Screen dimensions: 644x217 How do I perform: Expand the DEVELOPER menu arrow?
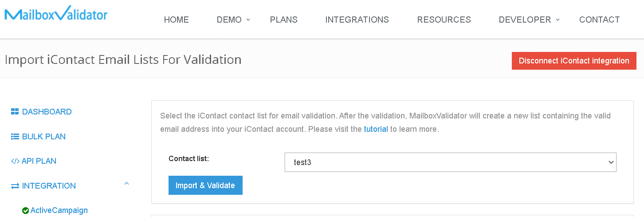(558, 19)
